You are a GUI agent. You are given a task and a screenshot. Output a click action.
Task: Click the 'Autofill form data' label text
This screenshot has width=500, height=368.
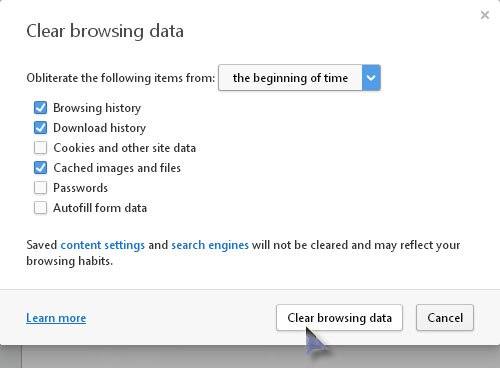tap(100, 208)
